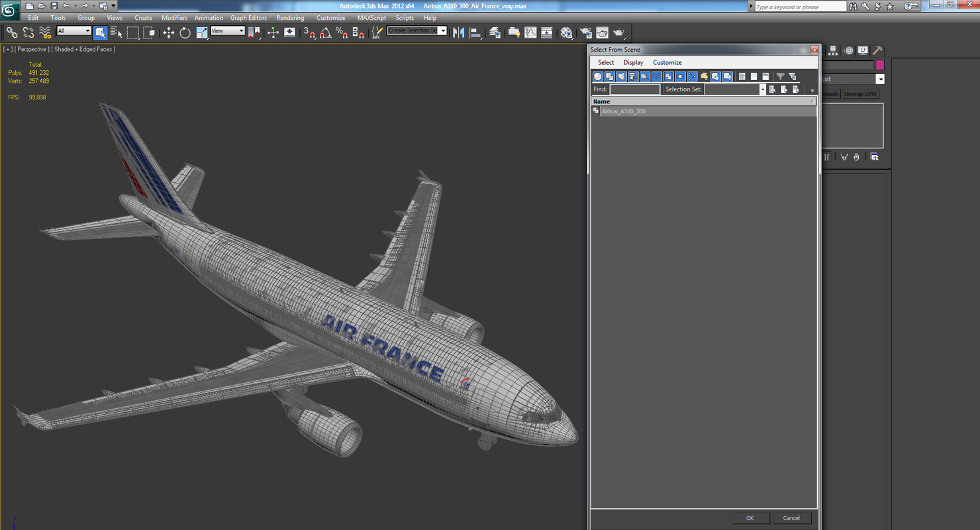Click the Name column header
Image resolution: width=980 pixels, height=530 pixels.
point(704,101)
